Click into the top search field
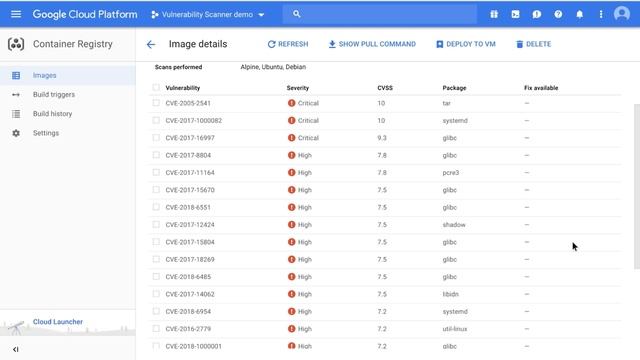Screen dimensions: 640x360 pos(380,14)
